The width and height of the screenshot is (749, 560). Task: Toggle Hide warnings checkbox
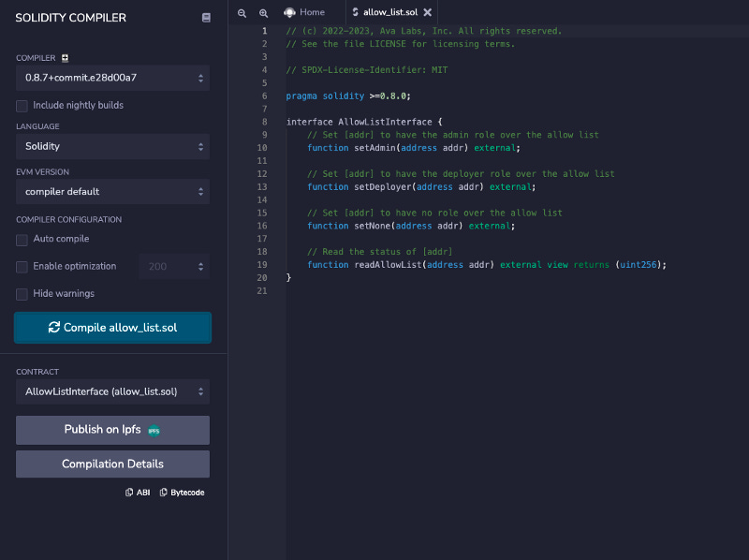[22, 294]
